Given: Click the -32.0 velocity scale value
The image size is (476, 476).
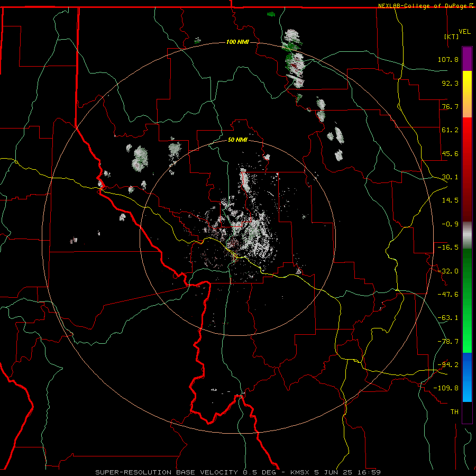Looking at the screenshot, I should 448,271.
